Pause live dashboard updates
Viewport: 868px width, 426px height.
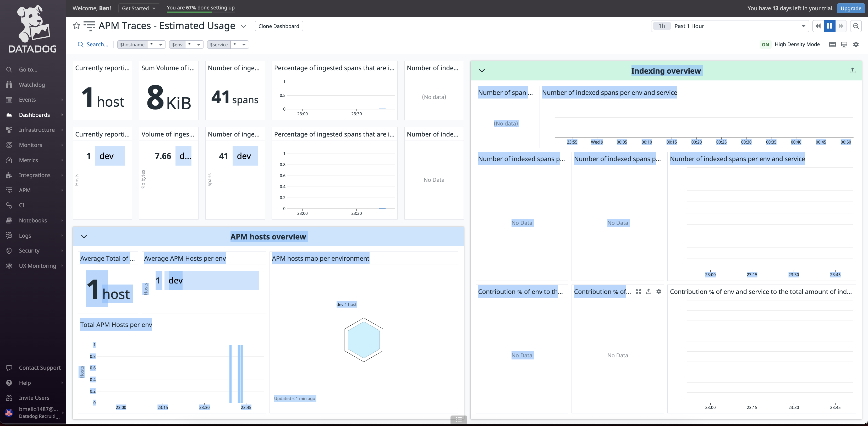tap(829, 26)
